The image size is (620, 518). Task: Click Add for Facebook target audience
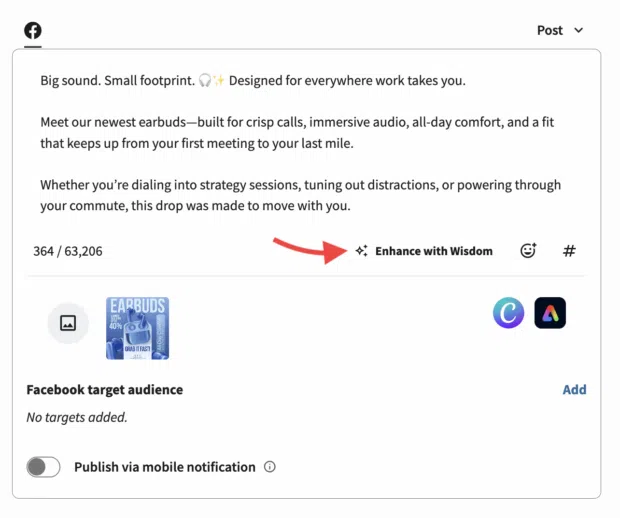(x=574, y=390)
